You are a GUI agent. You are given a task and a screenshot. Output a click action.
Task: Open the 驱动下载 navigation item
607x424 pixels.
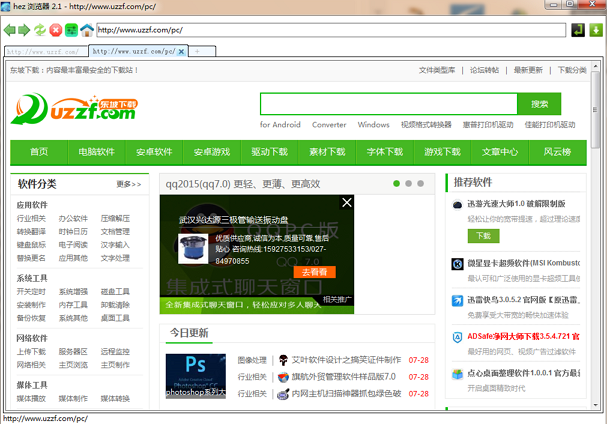point(269,152)
